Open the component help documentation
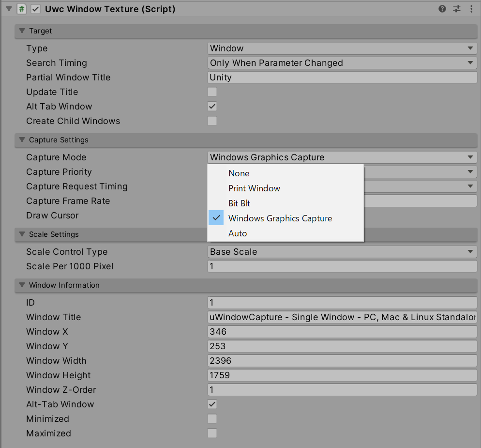 pos(442,9)
